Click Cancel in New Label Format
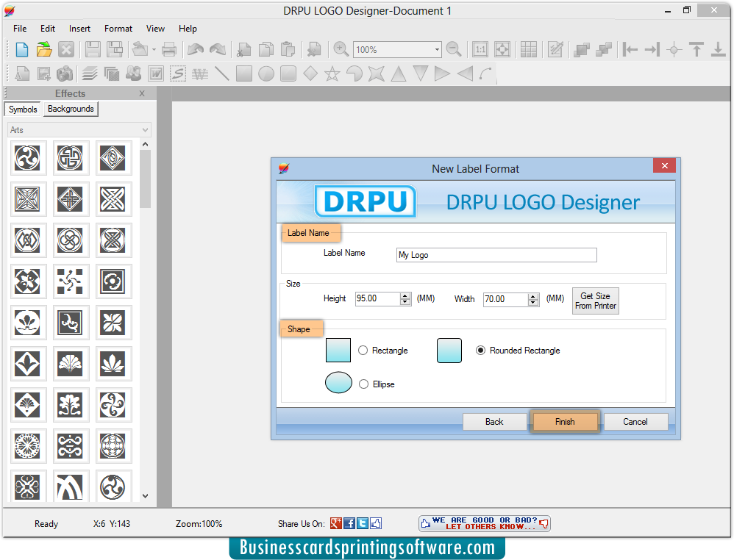The height and width of the screenshot is (560, 734). click(x=635, y=422)
